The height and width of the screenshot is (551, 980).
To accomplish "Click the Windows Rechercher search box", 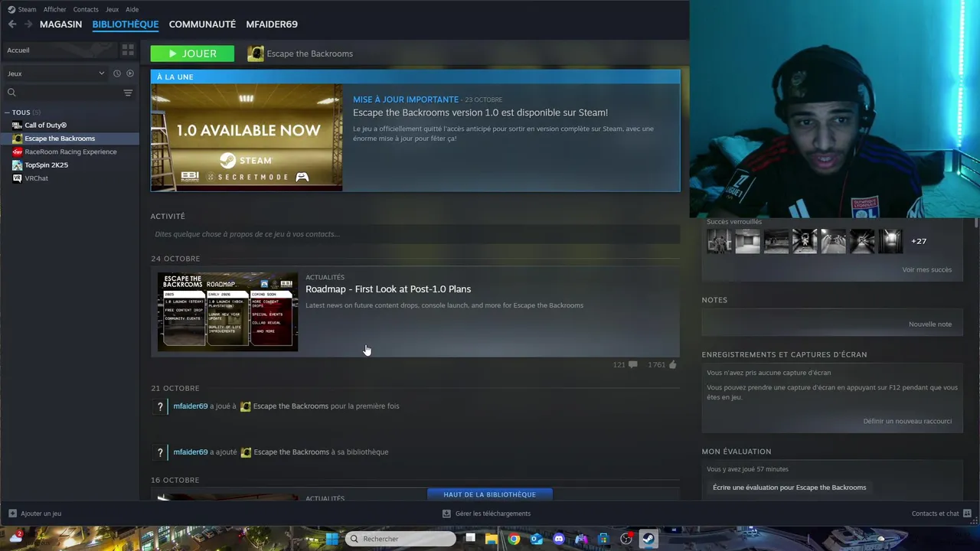I will pos(400,539).
